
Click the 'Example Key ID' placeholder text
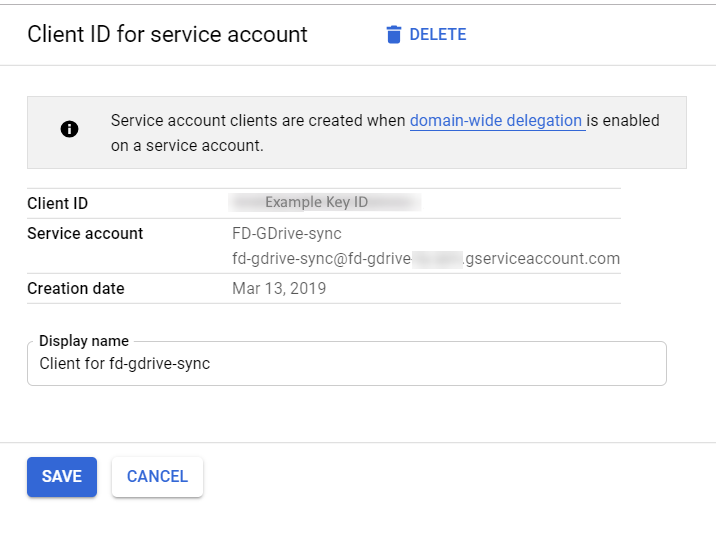(x=316, y=203)
